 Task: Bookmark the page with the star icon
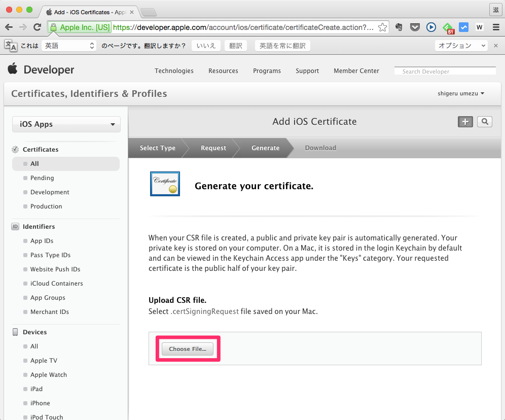(382, 27)
